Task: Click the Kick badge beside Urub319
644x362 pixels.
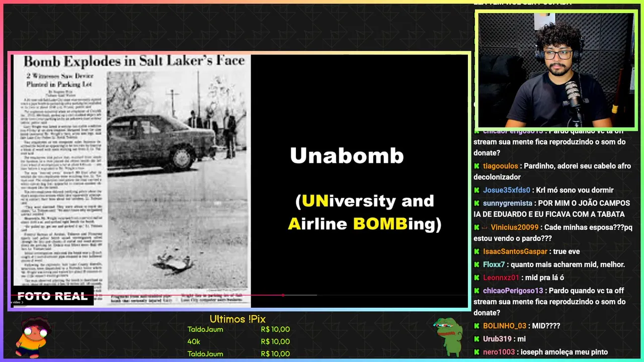Action: (x=476, y=339)
